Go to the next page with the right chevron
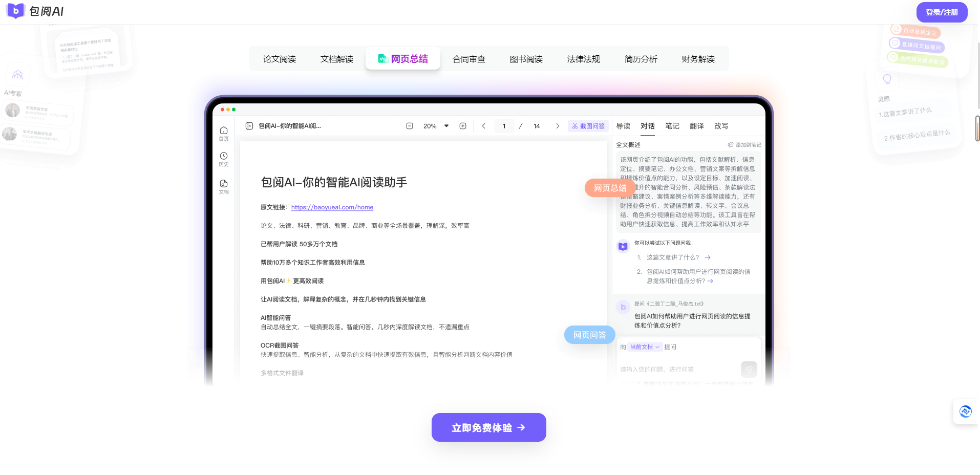The image size is (980, 475). tap(557, 125)
